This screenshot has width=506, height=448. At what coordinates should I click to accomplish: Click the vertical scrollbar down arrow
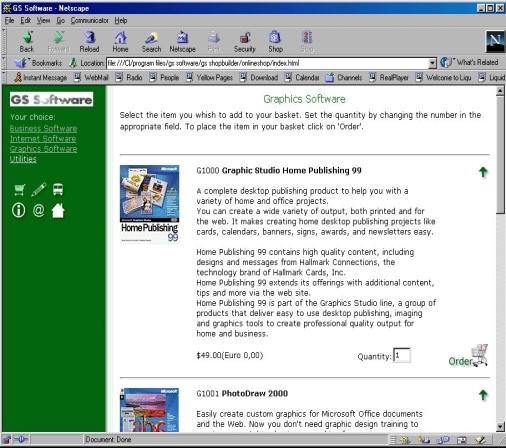(x=500, y=426)
